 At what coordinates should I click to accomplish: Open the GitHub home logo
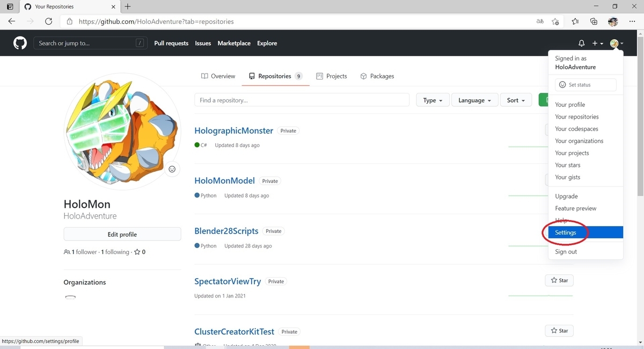[x=19, y=43]
